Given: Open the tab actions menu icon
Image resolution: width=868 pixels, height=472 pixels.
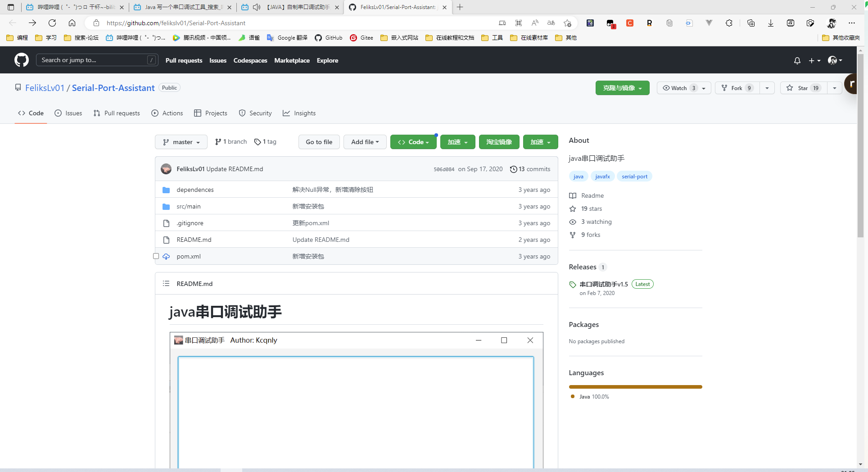Looking at the screenshot, I should coord(11,7).
